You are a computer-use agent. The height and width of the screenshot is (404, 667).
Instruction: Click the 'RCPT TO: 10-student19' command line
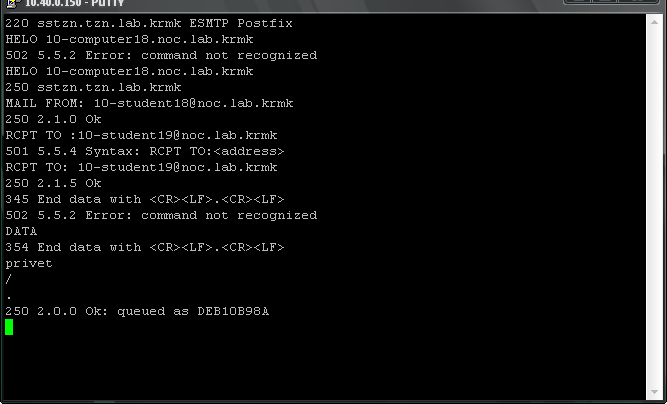point(141,167)
